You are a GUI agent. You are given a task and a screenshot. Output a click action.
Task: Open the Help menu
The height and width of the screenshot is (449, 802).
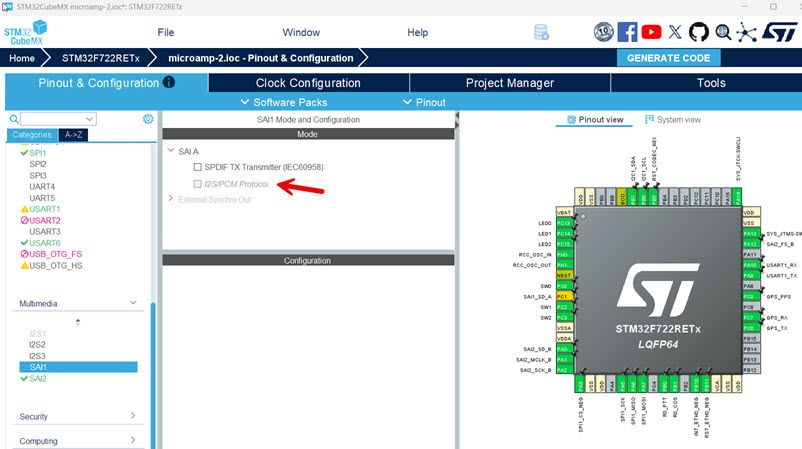pyautogui.click(x=417, y=32)
